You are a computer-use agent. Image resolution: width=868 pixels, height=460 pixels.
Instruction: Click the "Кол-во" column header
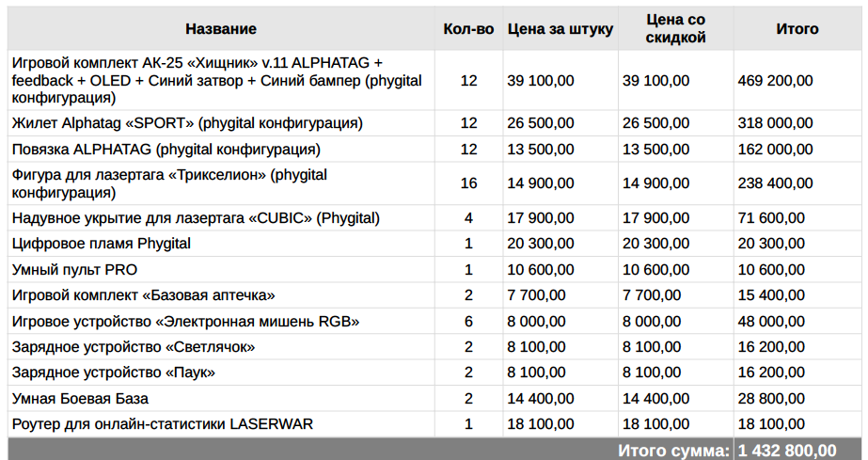(x=468, y=29)
